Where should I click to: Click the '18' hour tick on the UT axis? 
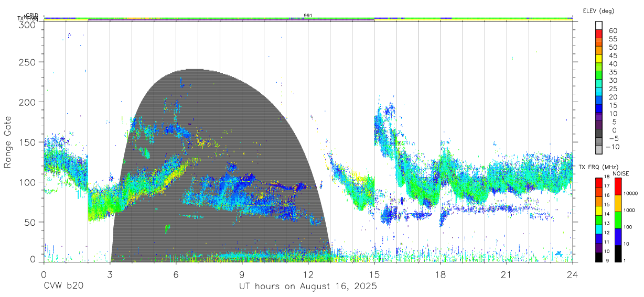click(441, 274)
